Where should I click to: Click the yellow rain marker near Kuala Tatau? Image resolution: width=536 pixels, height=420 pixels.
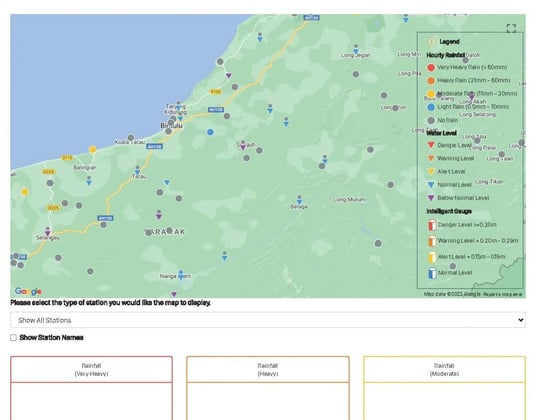tap(92, 149)
